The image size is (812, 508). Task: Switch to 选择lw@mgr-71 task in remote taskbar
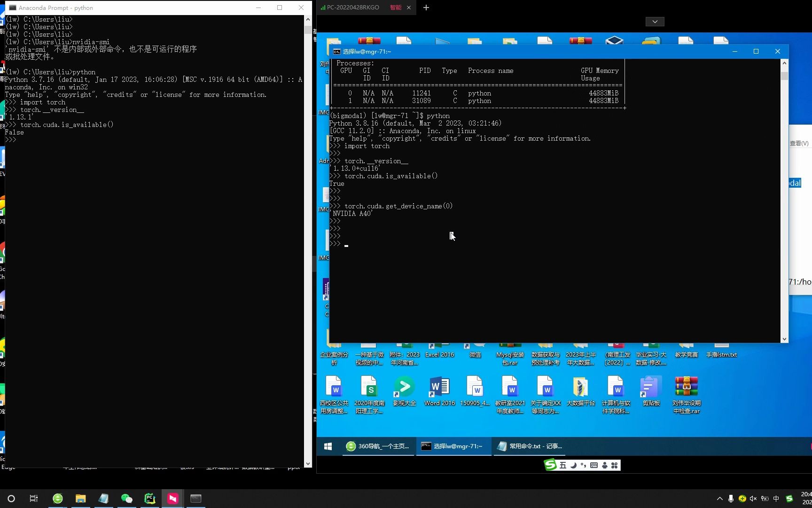coord(453,446)
